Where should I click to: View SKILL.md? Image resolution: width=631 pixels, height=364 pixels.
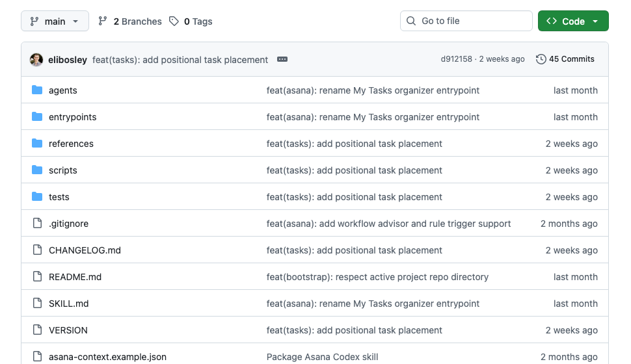tap(68, 304)
